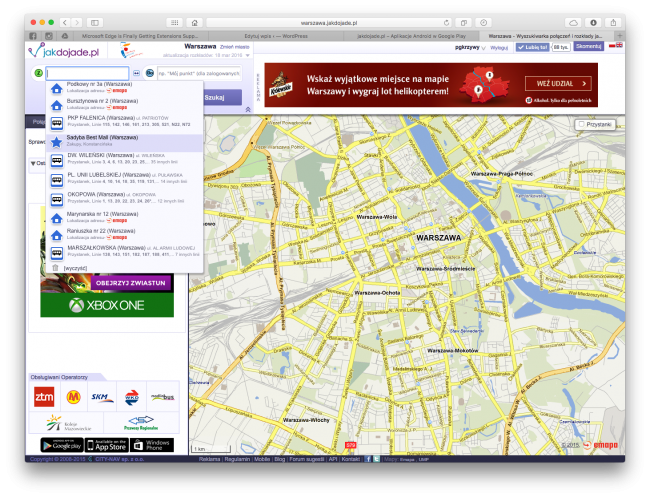Toggle the Safari sidebar button
Viewport: 650px width, 498px height.
tap(95, 22)
